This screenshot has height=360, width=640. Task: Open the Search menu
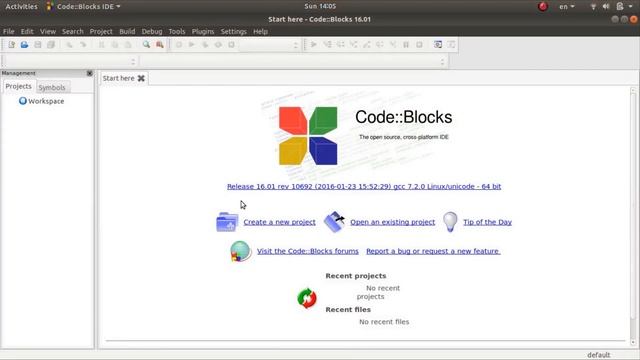73,31
